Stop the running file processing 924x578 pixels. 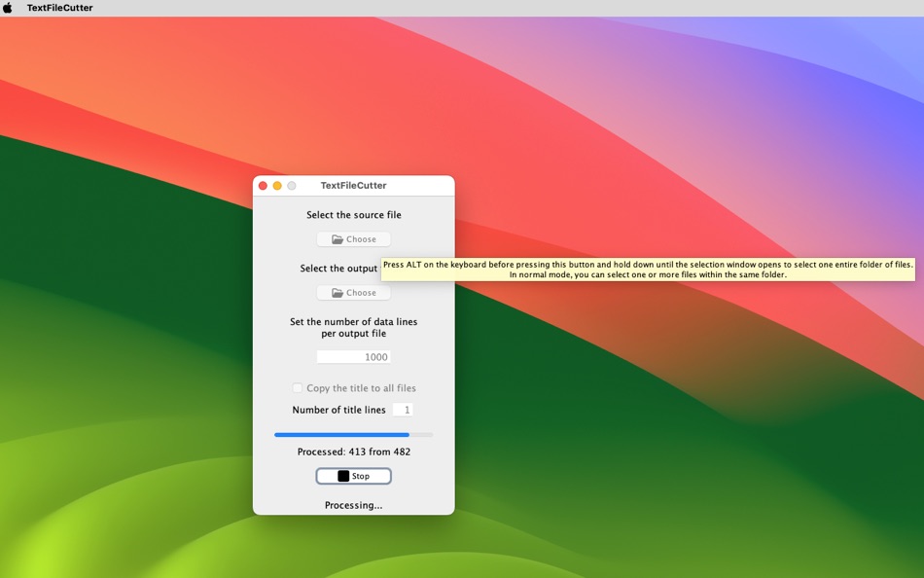[354, 476]
